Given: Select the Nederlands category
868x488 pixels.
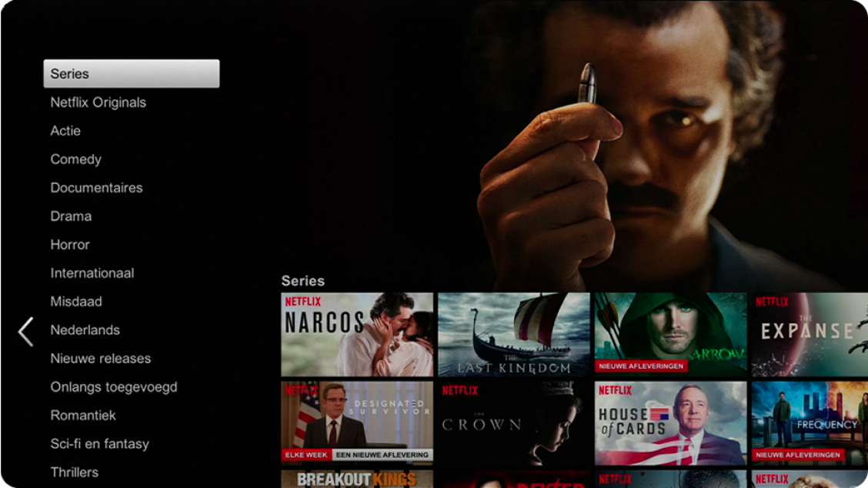Looking at the screenshot, I should click(x=85, y=330).
